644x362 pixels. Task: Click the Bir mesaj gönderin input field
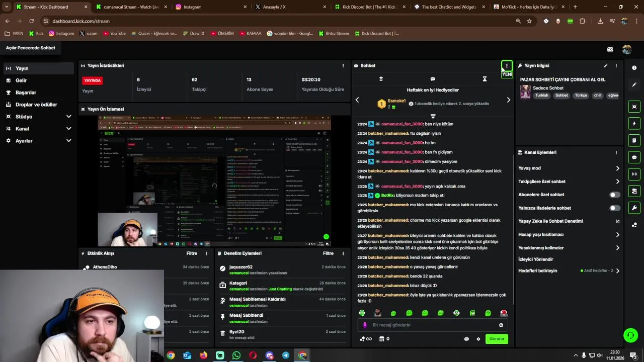[x=433, y=325]
